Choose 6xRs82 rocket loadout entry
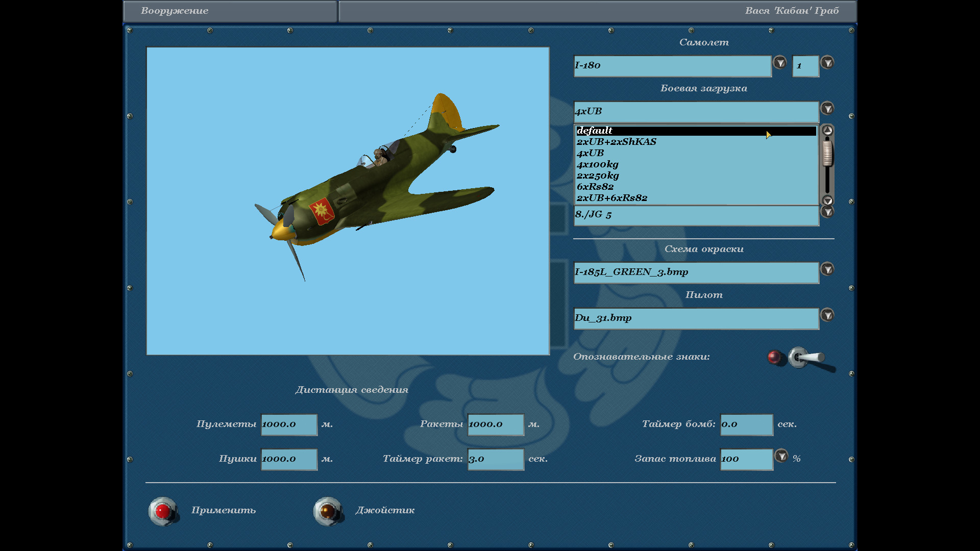This screenshot has width=980, height=551. pyautogui.click(x=595, y=187)
